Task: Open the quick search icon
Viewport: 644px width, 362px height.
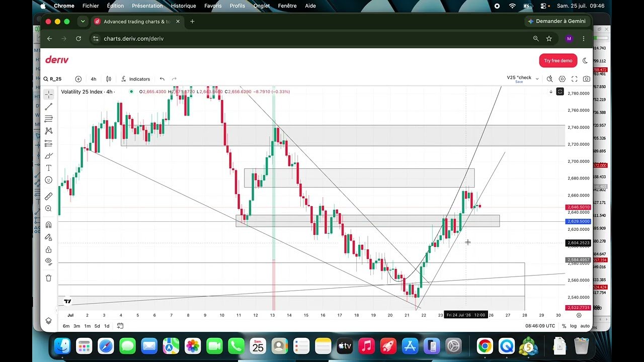Action: [550, 79]
